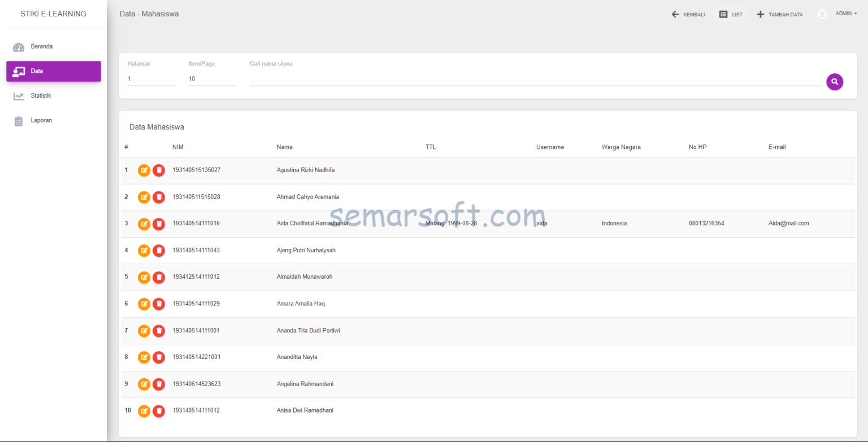Edit Aida Cholifatul Ramadhania with orange edit icon

coord(144,224)
